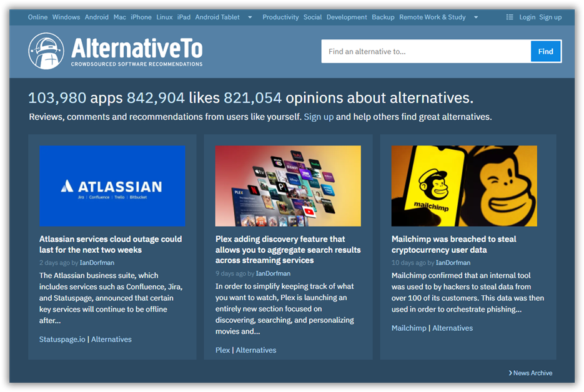View Alternatives for Mailchimp
This screenshot has height=392, width=584.
[453, 328]
